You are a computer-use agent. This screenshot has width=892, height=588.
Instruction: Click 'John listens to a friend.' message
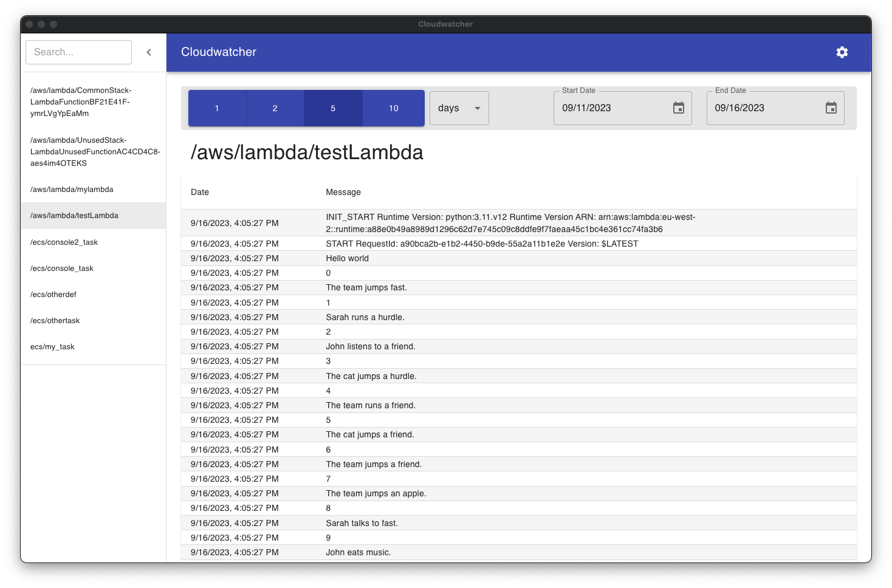(x=371, y=346)
